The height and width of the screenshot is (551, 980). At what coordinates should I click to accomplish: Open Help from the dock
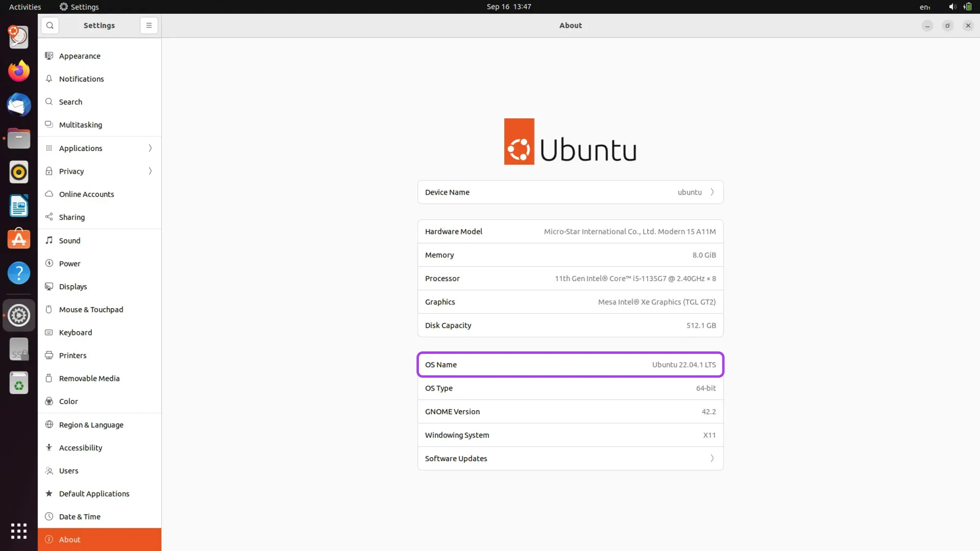19,273
